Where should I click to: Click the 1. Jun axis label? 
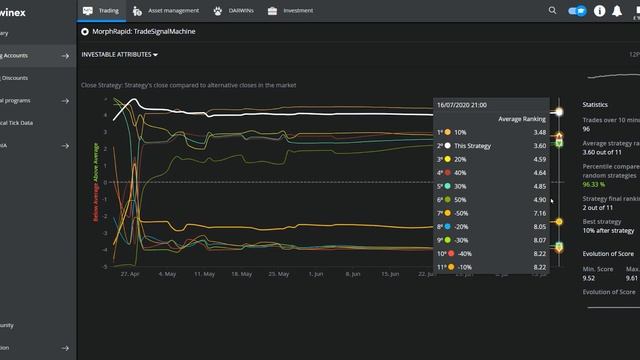[x=316, y=274]
